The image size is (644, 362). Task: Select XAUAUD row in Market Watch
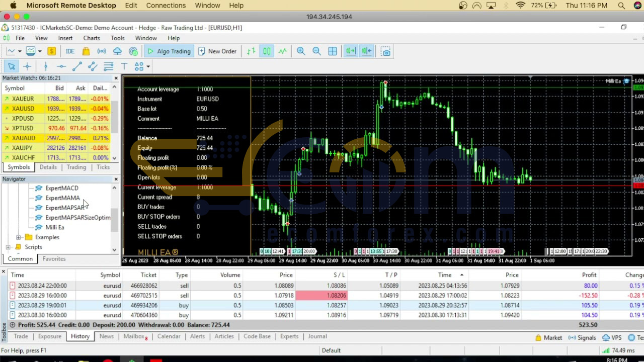(x=55, y=138)
